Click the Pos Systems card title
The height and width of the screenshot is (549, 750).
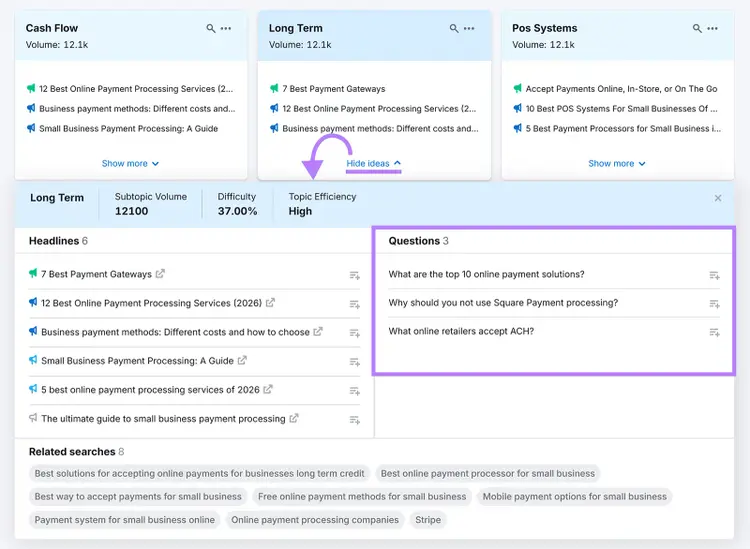coord(545,28)
